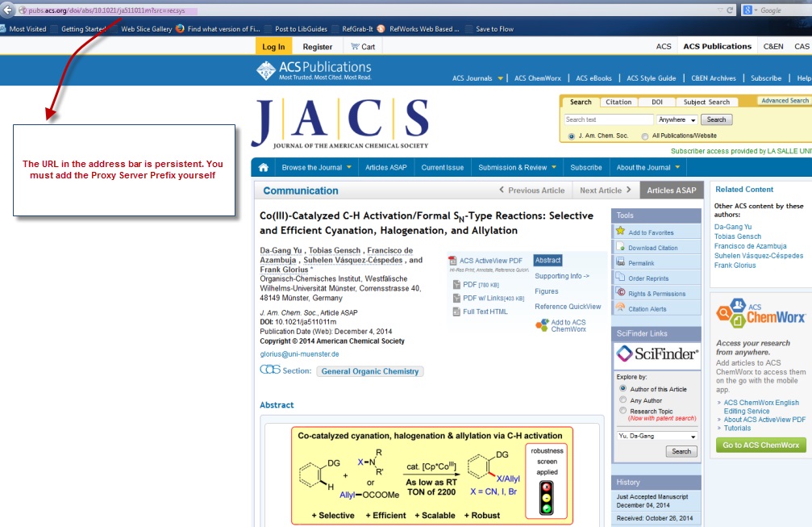This screenshot has width=812, height=527.
Task: Click the ACS ChemWorx banner logo
Action: (x=760, y=313)
